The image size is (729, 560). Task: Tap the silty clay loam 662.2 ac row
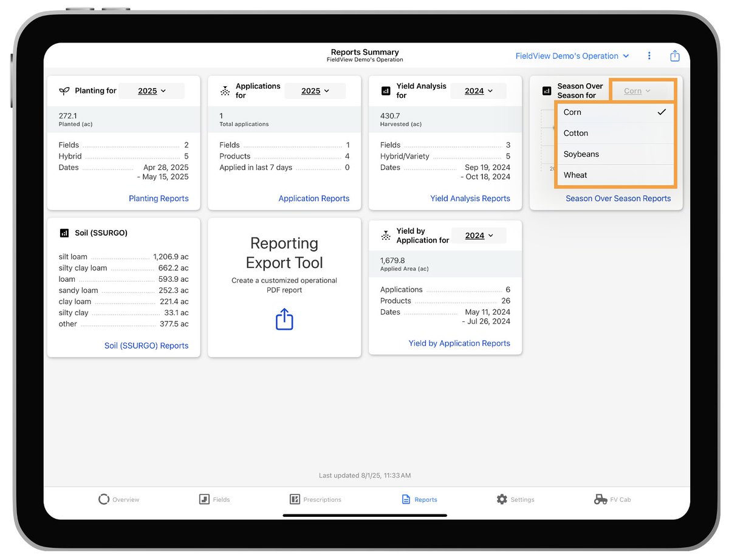[x=124, y=268]
